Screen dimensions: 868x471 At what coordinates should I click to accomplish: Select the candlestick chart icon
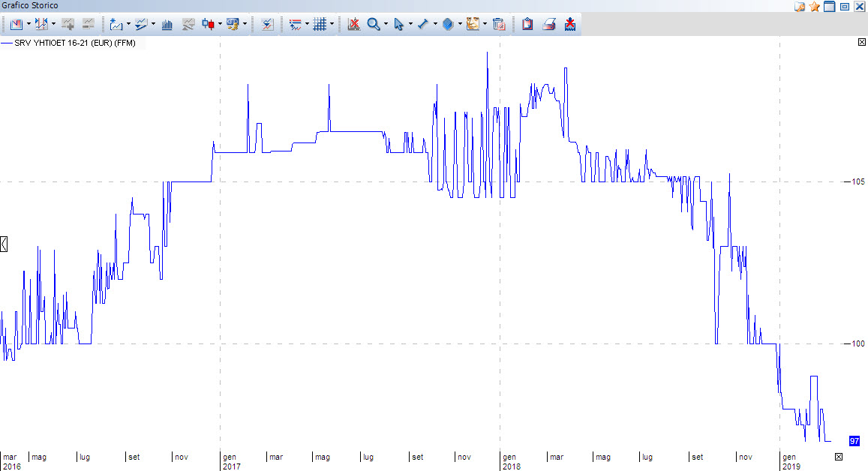click(x=208, y=24)
